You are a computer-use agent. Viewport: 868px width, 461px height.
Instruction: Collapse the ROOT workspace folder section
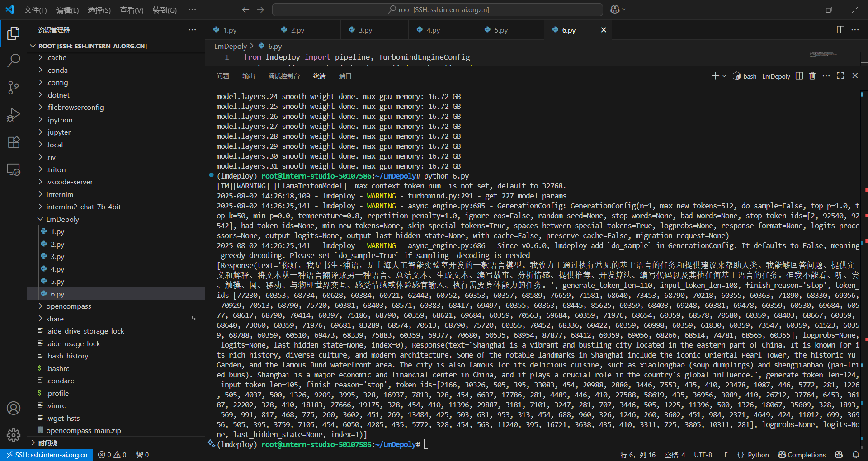pos(33,46)
